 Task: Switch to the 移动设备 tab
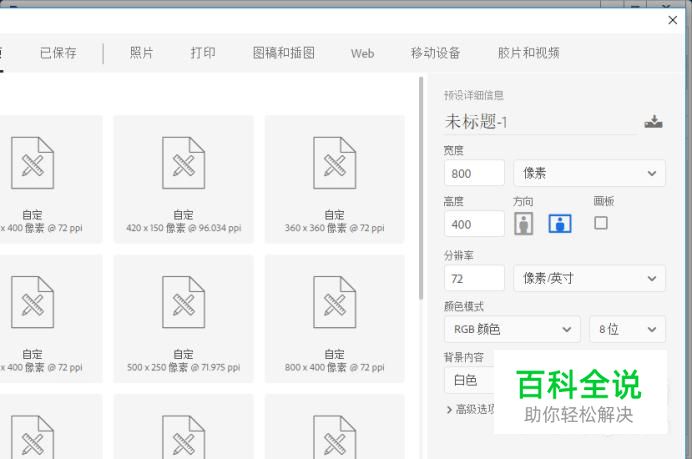435,53
